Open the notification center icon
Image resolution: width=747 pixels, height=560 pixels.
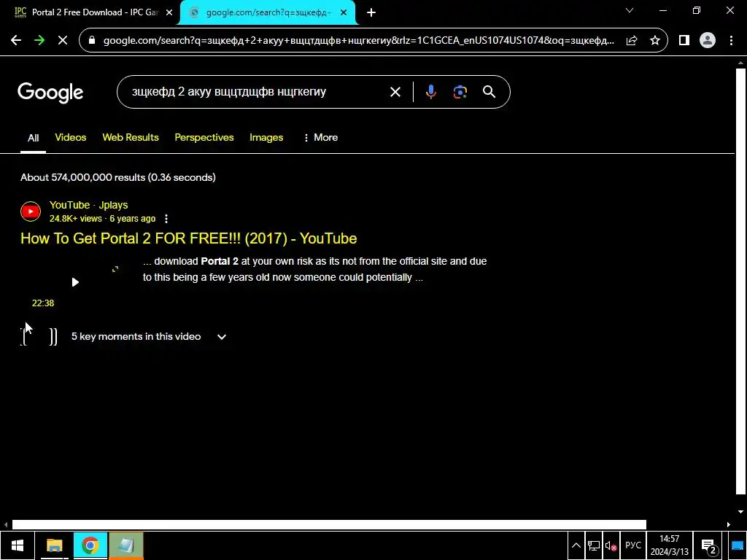pos(709,546)
